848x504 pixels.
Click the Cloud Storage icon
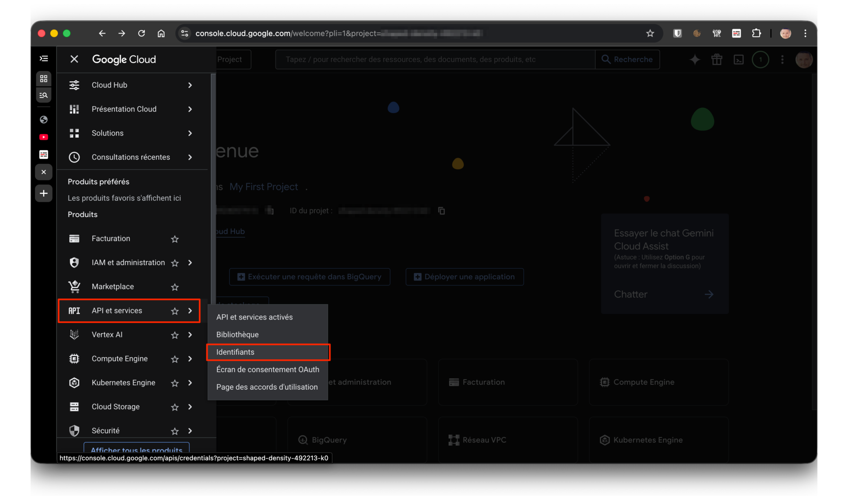[x=74, y=407]
